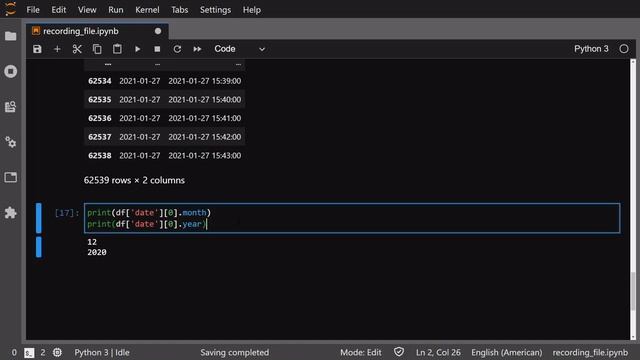Paste cells from clipboard icon
640x360 pixels.
(x=117, y=49)
